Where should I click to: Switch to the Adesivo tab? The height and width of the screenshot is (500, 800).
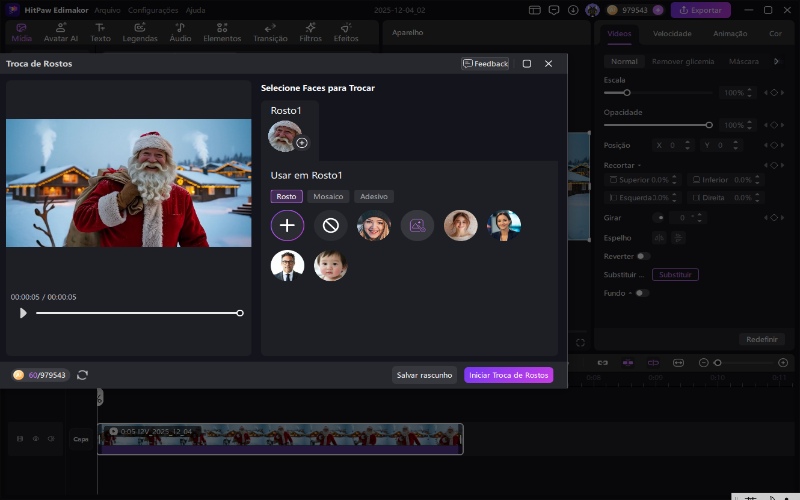point(374,197)
